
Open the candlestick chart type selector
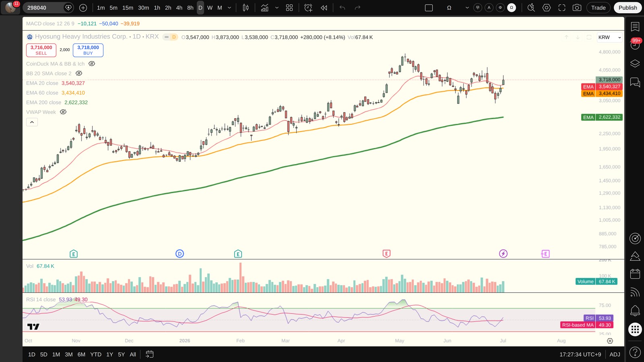[246, 8]
